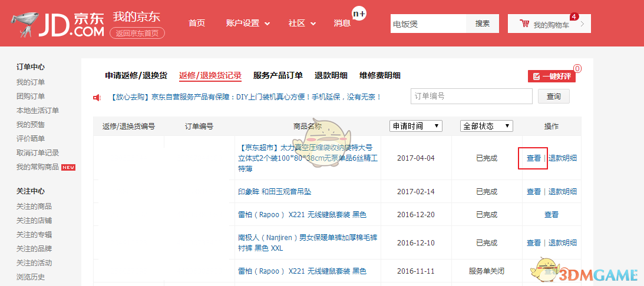Click 退款明细 for the 2016-12-10 record
This screenshot has width=644, height=286.
pyautogui.click(x=563, y=243)
